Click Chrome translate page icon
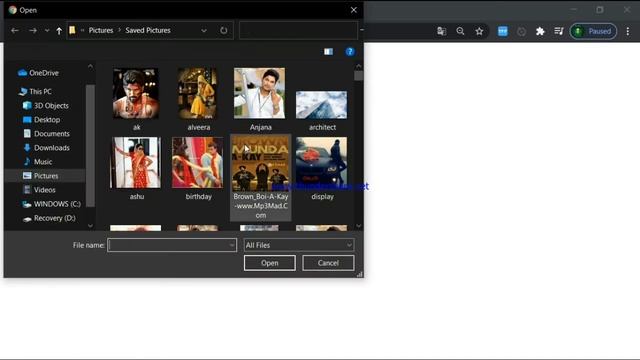Screen dimensions: 640x360 (x=441, y=31)
